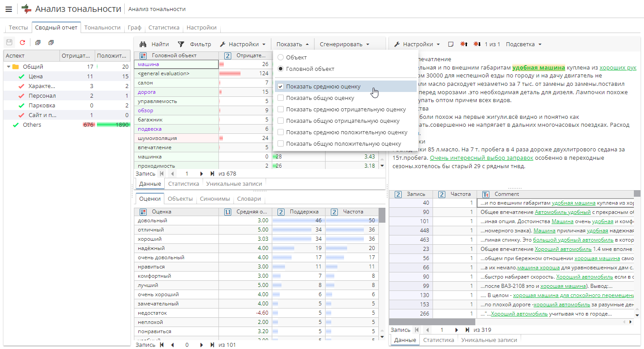Select the Персонал aspect

point(67,96)
